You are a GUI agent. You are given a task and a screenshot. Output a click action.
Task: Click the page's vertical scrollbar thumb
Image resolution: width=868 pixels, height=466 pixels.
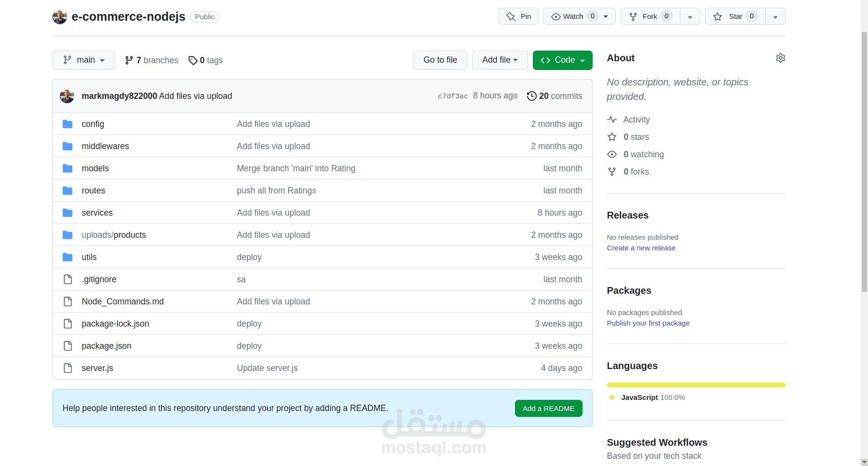pos(864,162)
